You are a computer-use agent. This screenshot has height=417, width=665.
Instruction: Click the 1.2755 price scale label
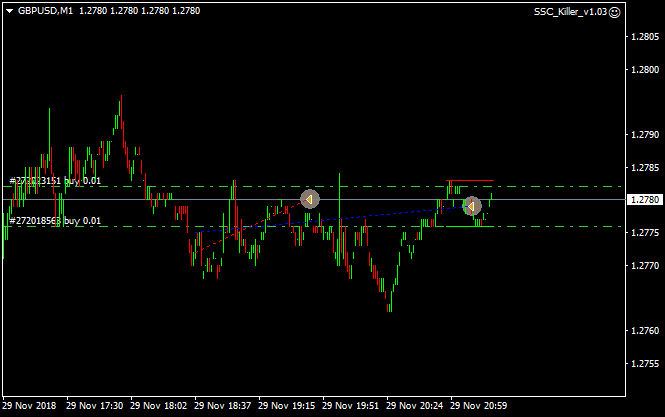point(645,364)
